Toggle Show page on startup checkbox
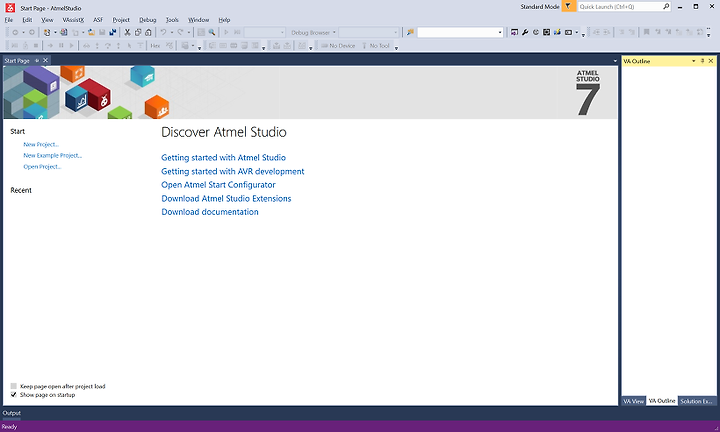The width and height of the screenshot is (720, 432). pyautogui.click(x=13, y=394)
